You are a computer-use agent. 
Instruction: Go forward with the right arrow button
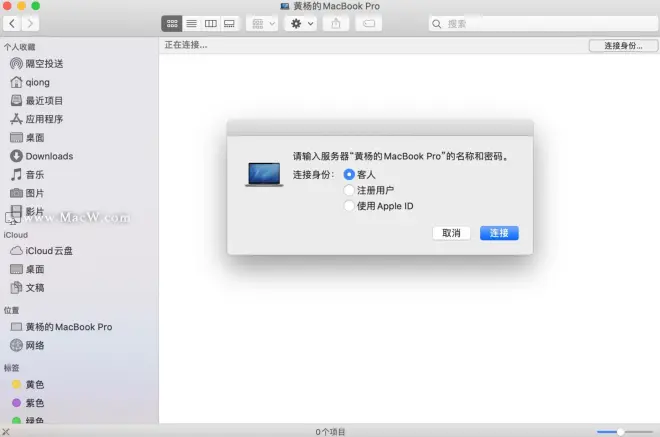click(x=30, y=24)
